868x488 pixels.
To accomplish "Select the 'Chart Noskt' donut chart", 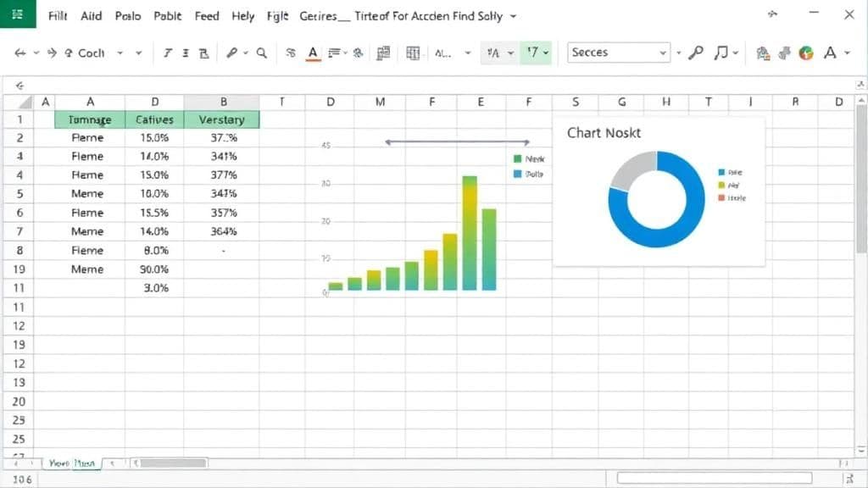I will (659, 192).
